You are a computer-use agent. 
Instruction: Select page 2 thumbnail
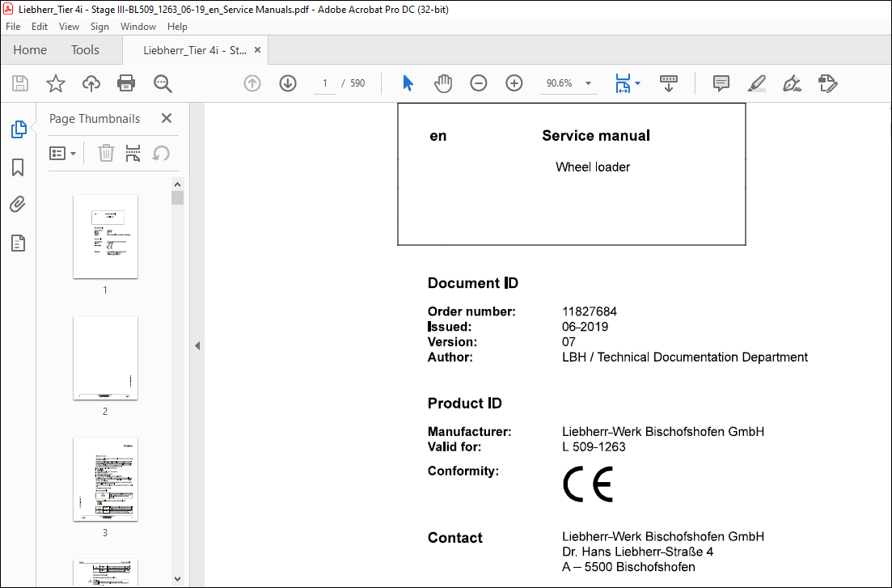[105, 358]
